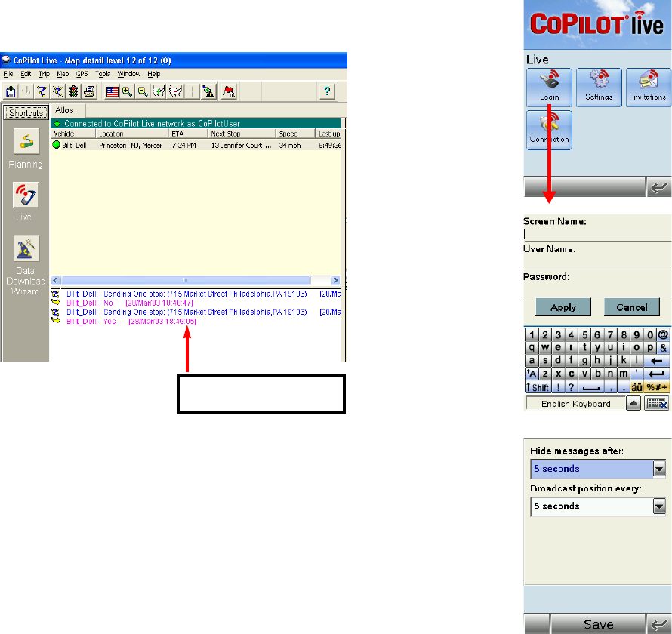Click the Password input field
The image size is (672, 634).
(597, 289)
